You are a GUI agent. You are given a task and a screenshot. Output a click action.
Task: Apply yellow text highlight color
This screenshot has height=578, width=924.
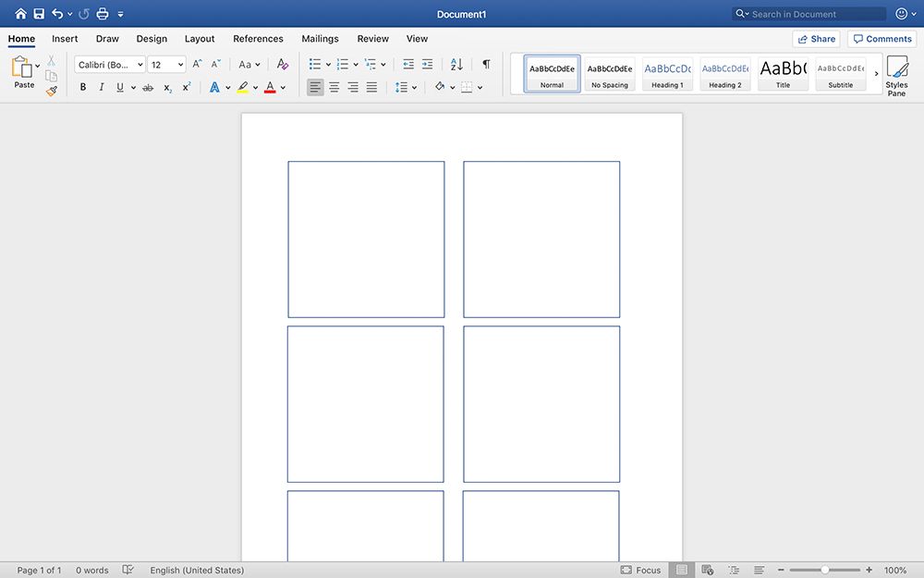click(x=242, y=87)
